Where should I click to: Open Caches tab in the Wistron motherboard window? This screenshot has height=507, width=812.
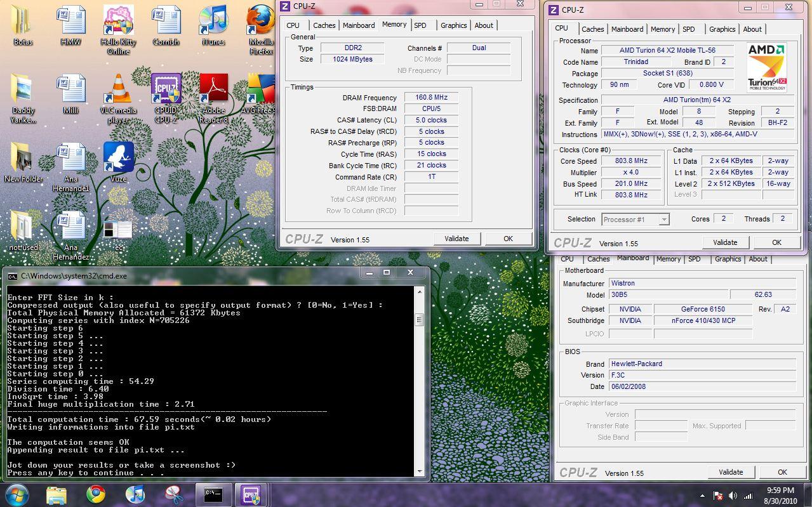click(599, 259)
